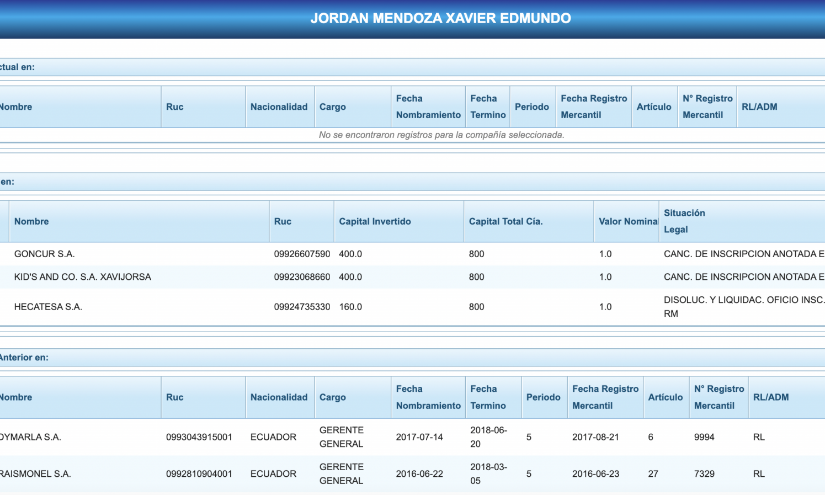This screenshot has height=495, width=825.
Task: Select the 2017-07-14 Fecha Nombramiento cell
Action: (419, 437)
